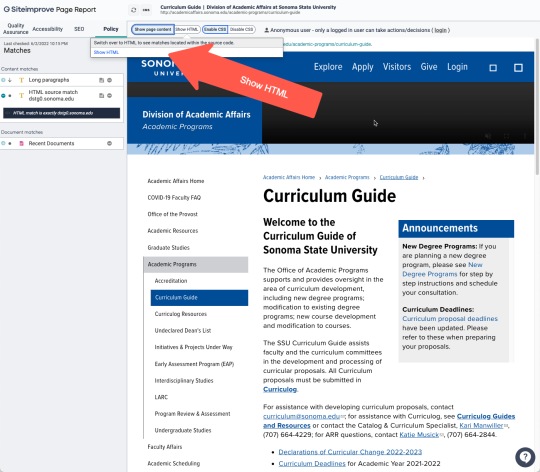The image size is (540, 472).
Task: Click the circle button on HTML source match row
Action: [110, 95]
